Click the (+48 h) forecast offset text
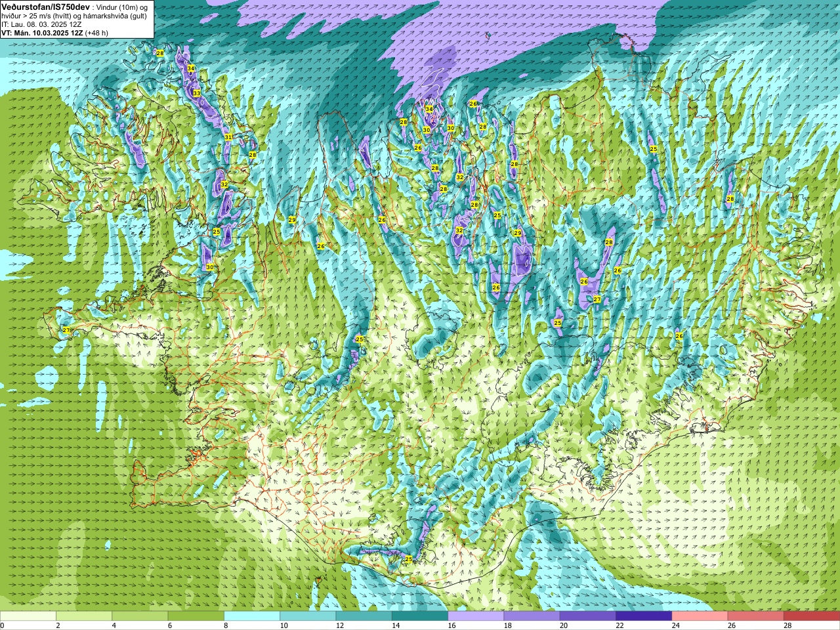Screen dimensions: 840x630 [96, 32]
